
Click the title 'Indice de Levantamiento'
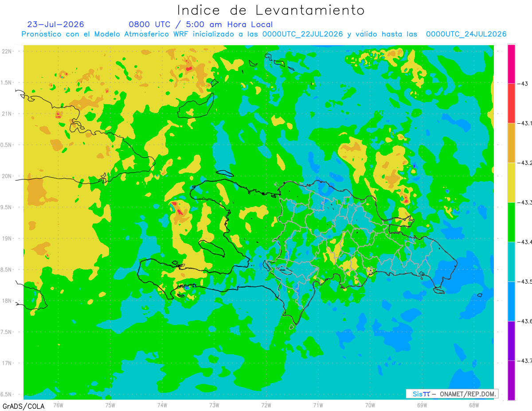tap(271, 10)
